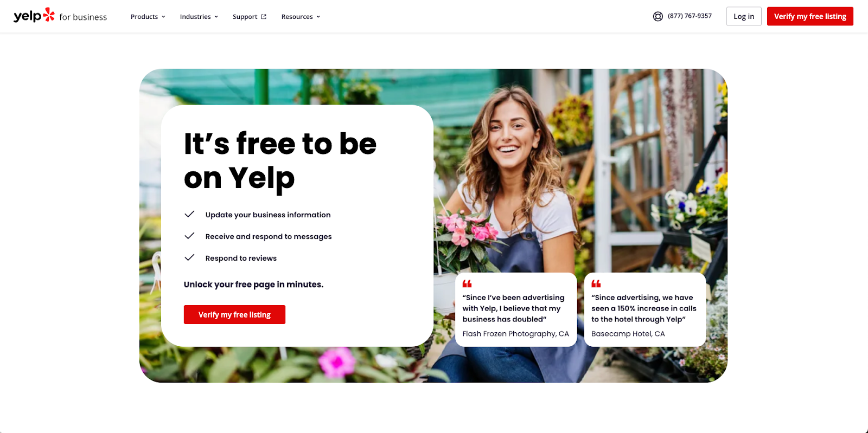The height and width of the screenshot is (433, 868).
Task: Click checkmark beside Receive and respond to messages
Action: coord(189,236)
